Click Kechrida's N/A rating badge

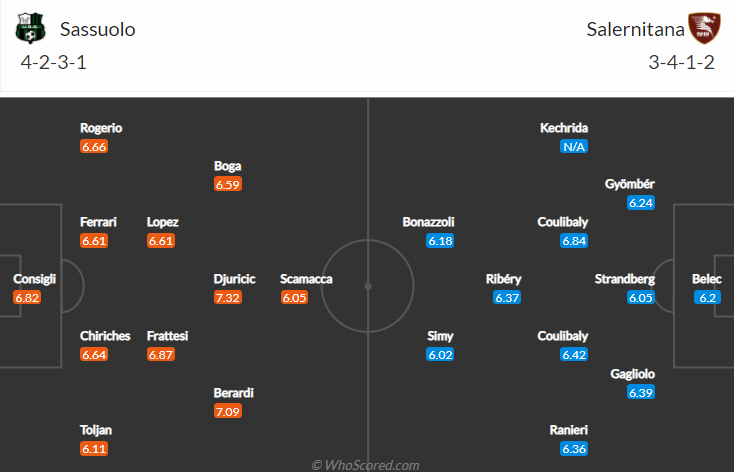tap(574, 147)
